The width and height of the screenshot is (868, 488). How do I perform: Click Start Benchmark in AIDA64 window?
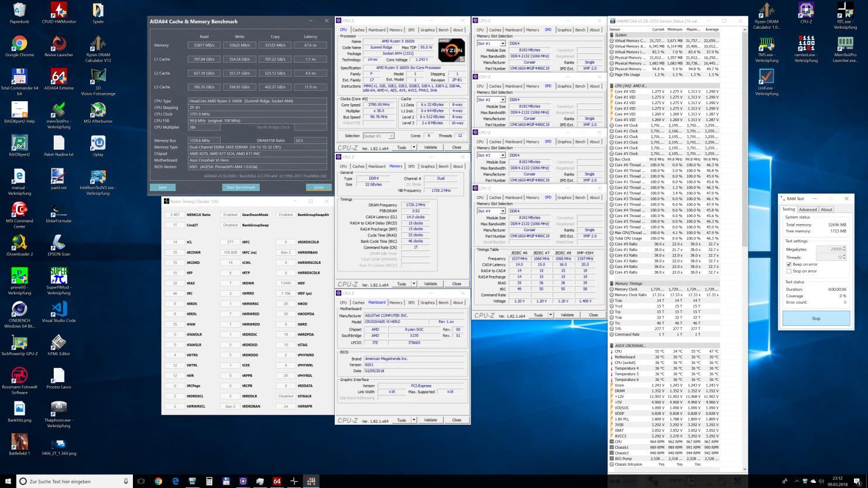pyautogui.click(x=241, y=187)
